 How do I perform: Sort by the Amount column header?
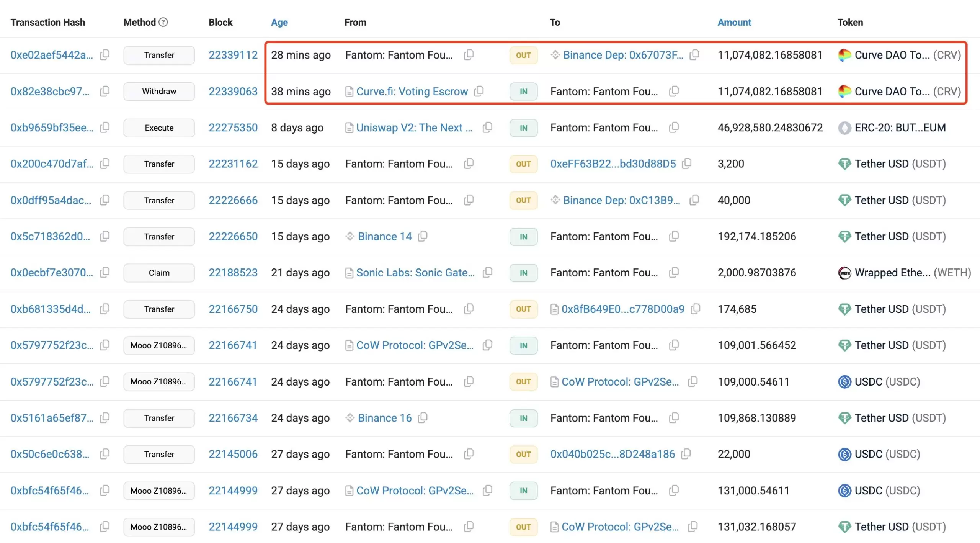734,22
